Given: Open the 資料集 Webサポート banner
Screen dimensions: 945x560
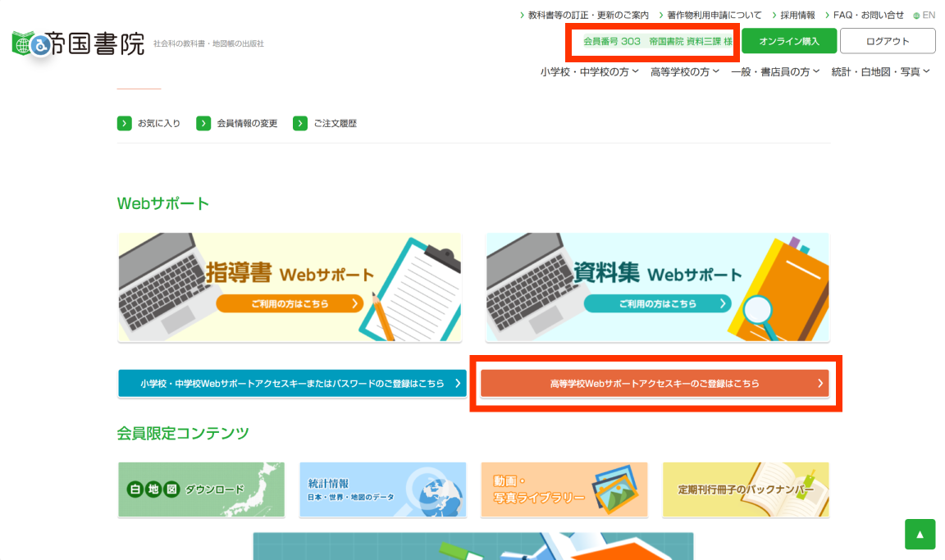Looking at the screenshot, I should [x=658, y=287].
